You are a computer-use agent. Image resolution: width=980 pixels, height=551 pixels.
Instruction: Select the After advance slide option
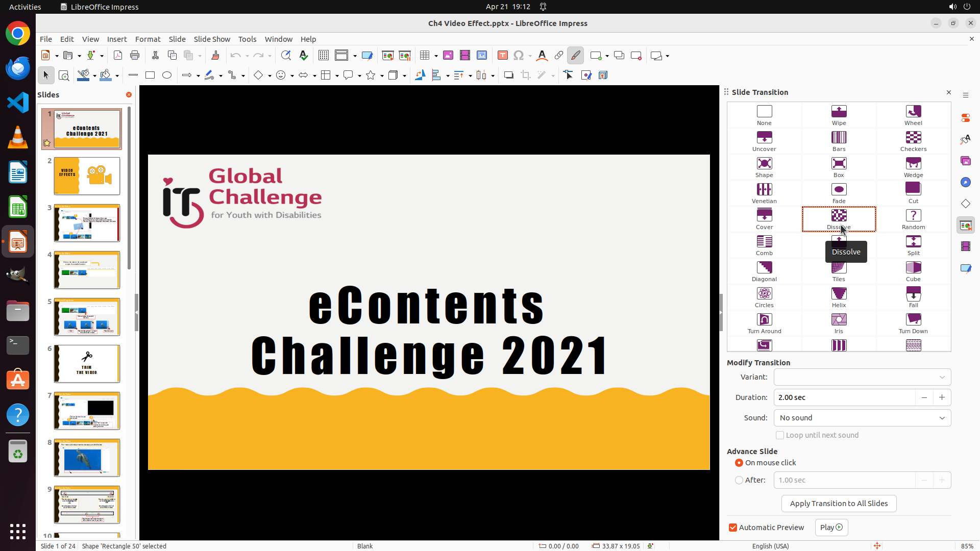pyautogui.click(x=739, y=480)
